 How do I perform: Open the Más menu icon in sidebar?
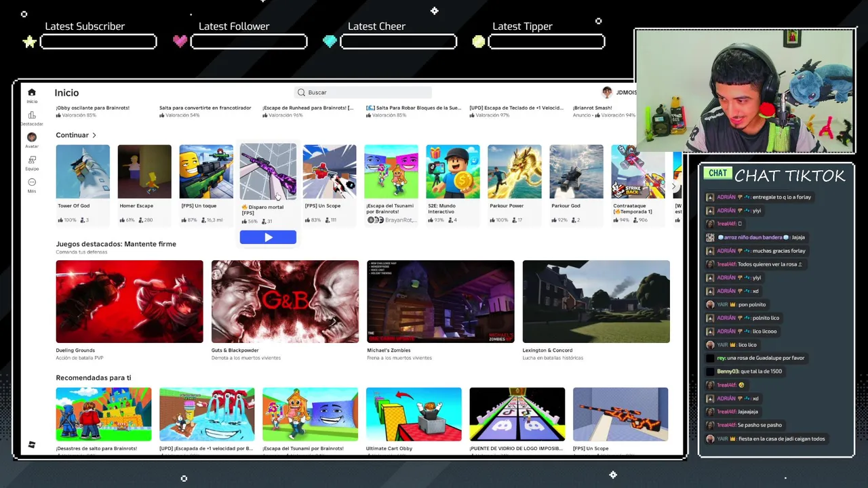pos(31,182)
